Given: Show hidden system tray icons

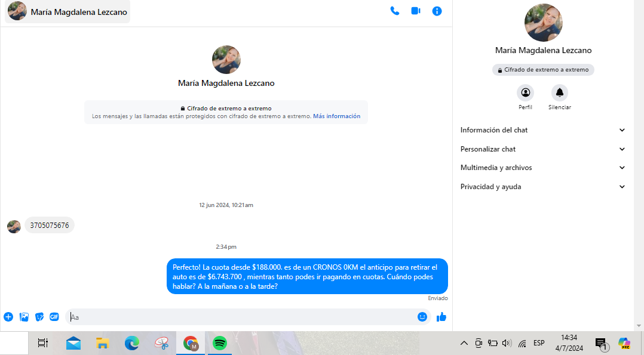Looking at the screenshot, I should 464,343.
